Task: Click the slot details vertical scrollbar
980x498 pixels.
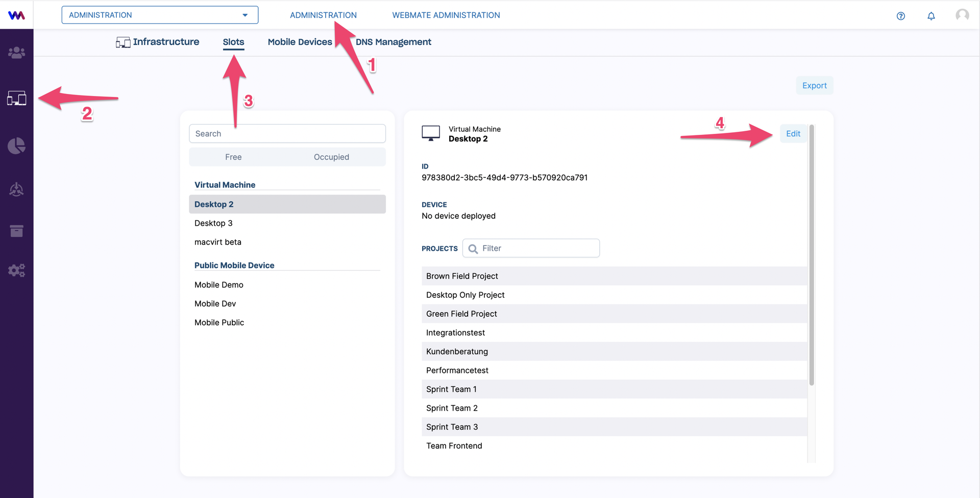Action: (812, 255)
